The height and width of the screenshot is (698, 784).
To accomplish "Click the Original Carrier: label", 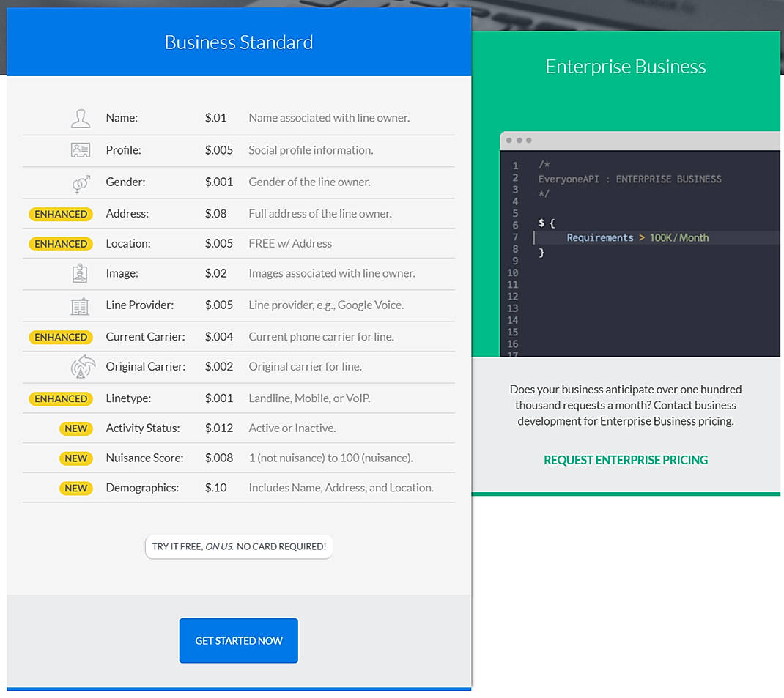I will tap(146, 367).
